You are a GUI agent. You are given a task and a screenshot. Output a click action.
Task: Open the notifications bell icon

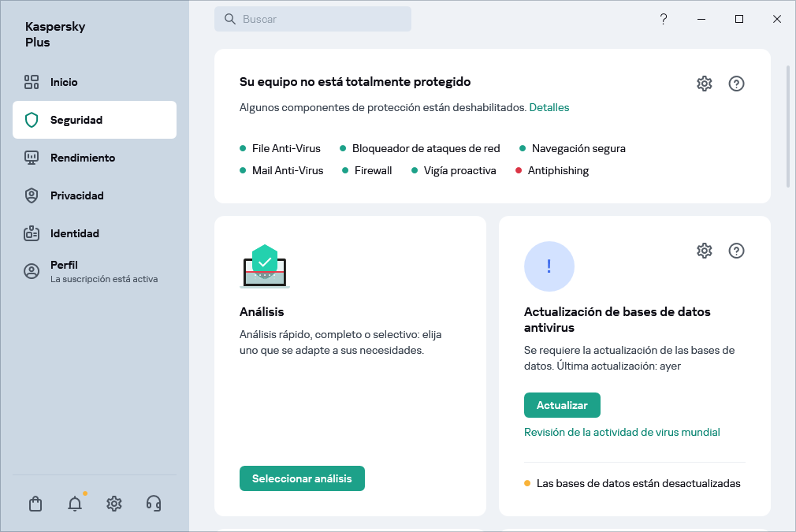click(x=75, y=504)
